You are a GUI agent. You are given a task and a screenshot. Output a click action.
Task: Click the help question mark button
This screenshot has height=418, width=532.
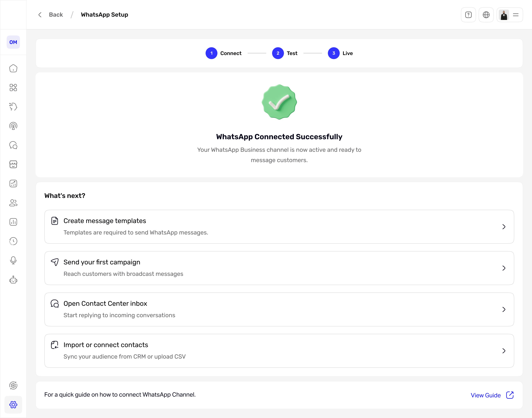(x=468, y=15)
